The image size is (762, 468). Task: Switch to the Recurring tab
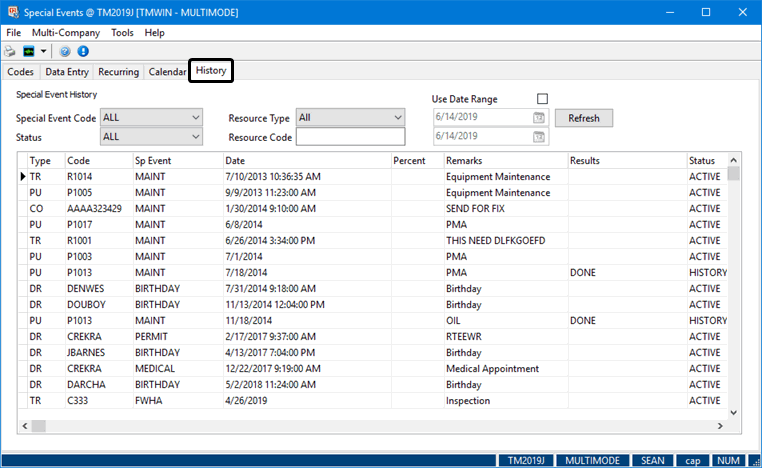(118, 72)
